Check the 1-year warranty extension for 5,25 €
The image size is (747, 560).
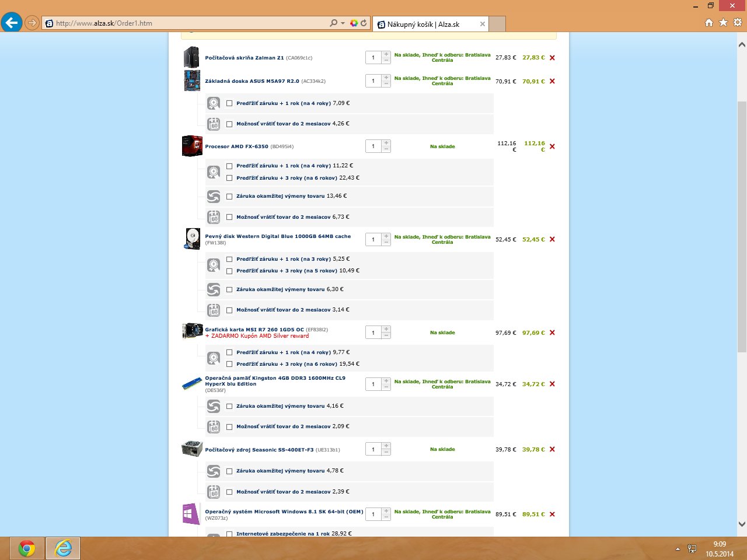229,259
